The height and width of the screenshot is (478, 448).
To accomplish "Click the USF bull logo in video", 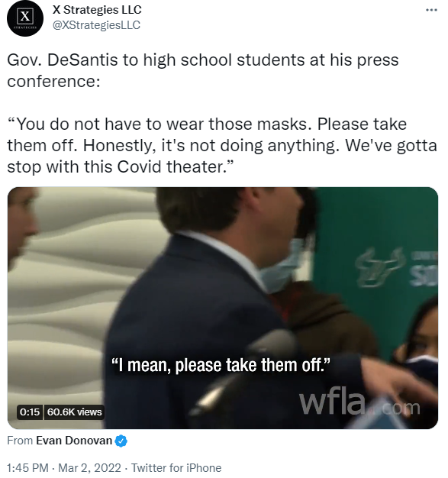I will [380, 268].
